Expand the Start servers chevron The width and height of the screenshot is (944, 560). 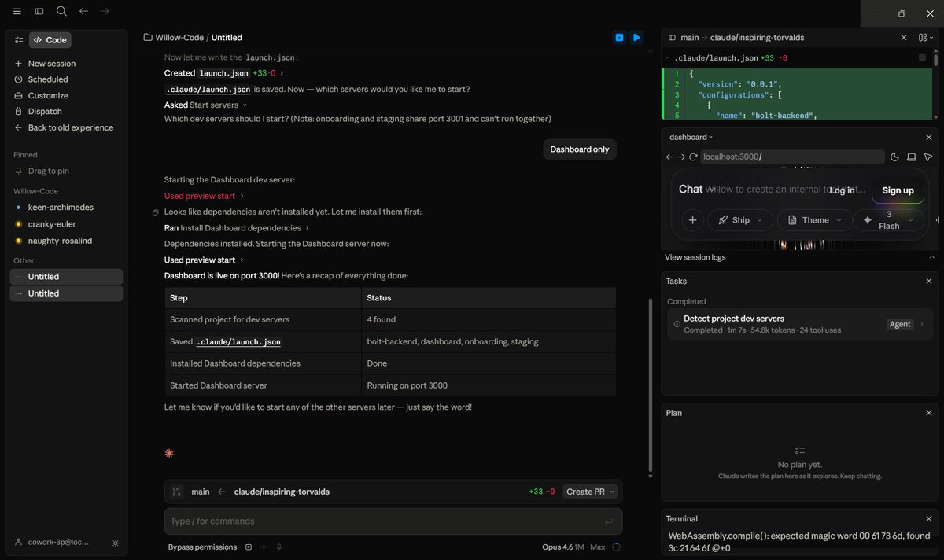pyautogui.click(x=245, y=104)
